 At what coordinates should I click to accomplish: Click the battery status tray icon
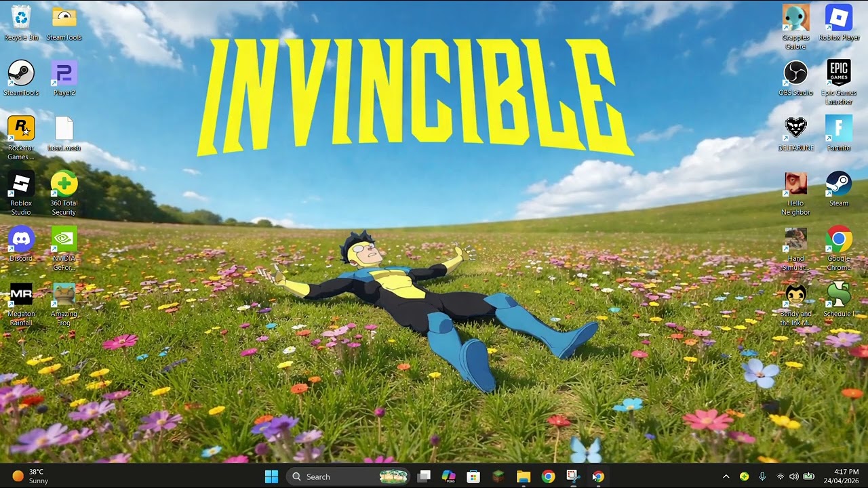[808, 476]
